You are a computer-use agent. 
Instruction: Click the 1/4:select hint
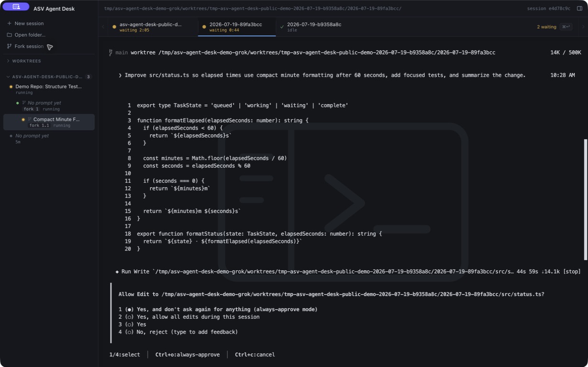(x=124, y=355)
